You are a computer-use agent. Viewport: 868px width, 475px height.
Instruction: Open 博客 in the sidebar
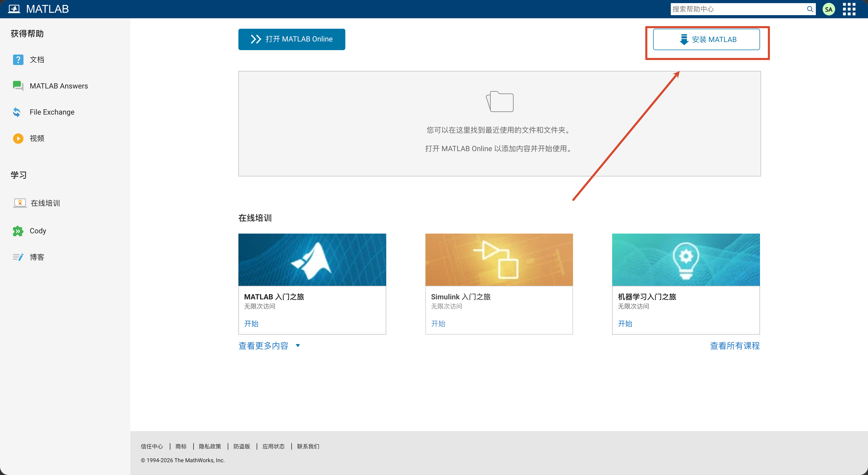click(37, 257)
